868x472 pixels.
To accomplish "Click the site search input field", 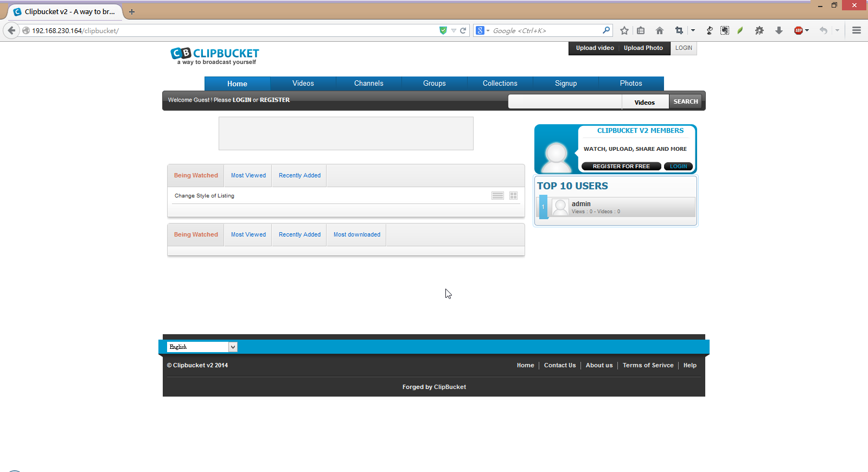I will coord(564,102).
